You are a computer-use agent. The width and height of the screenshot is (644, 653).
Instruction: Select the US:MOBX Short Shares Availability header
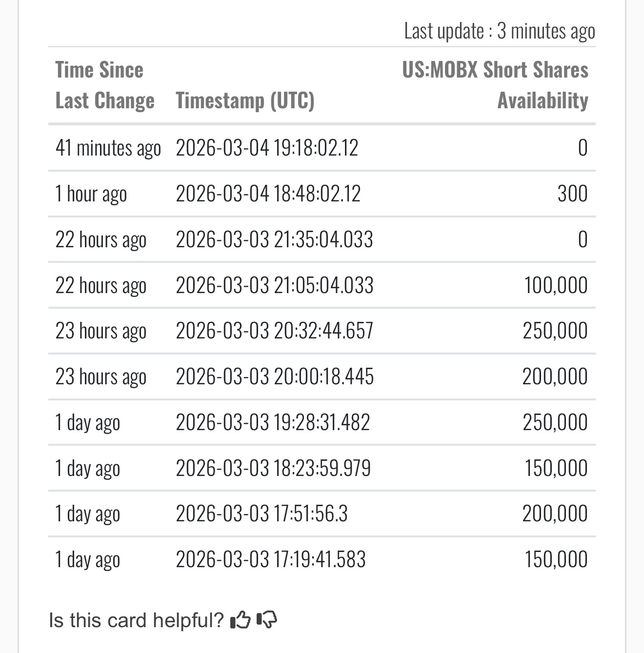(495, 85)
